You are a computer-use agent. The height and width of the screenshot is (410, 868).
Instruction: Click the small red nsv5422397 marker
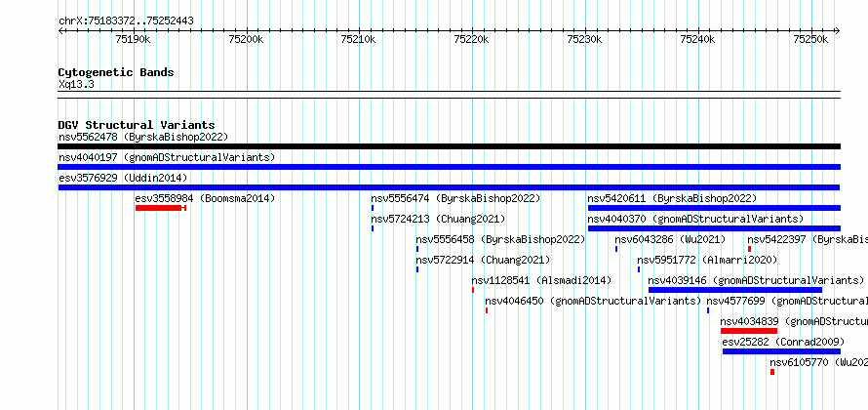[750, 249]
